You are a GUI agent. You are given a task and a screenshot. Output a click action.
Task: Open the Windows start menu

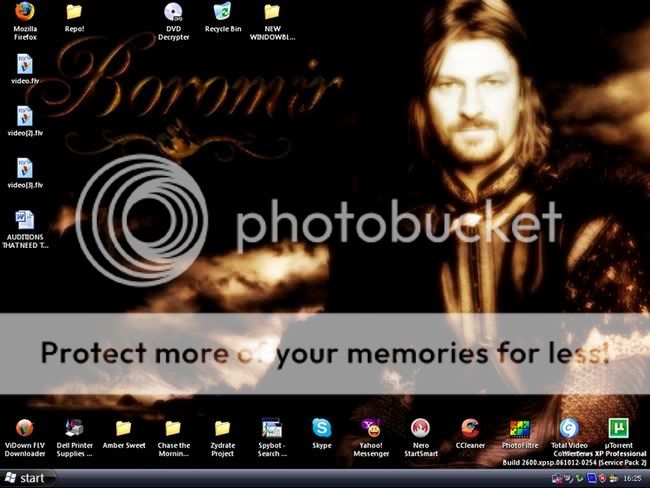pyautogui.click(x=27, y=478)
